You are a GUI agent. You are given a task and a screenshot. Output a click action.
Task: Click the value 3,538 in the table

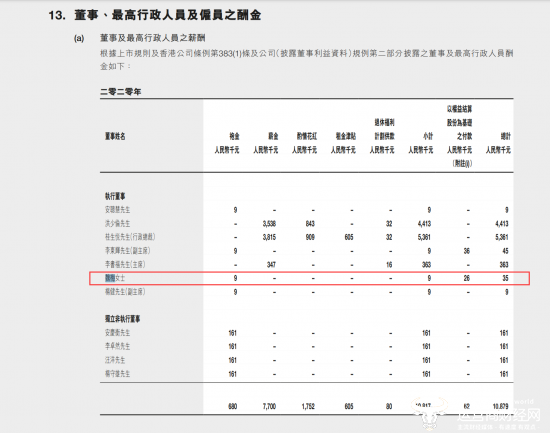[x=269, y=224]
